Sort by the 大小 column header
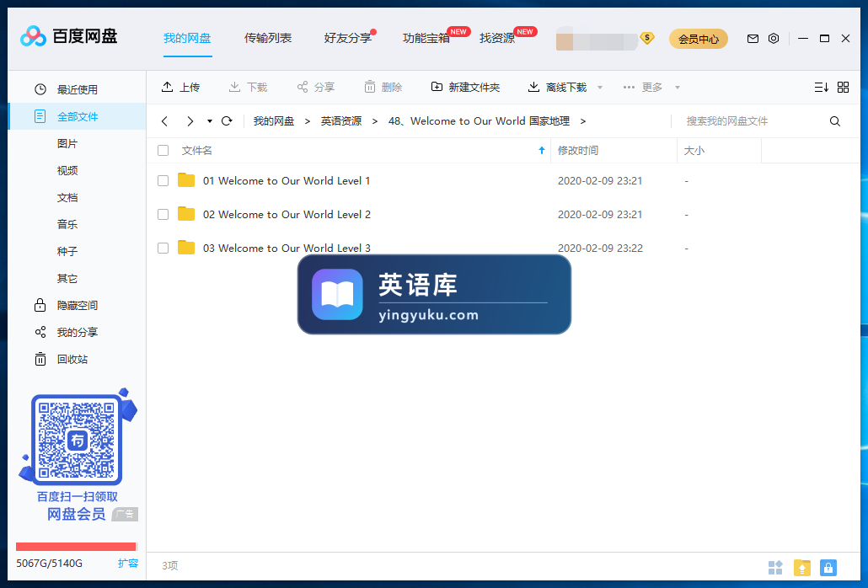868x588 pixels. (x=694, y=151)
